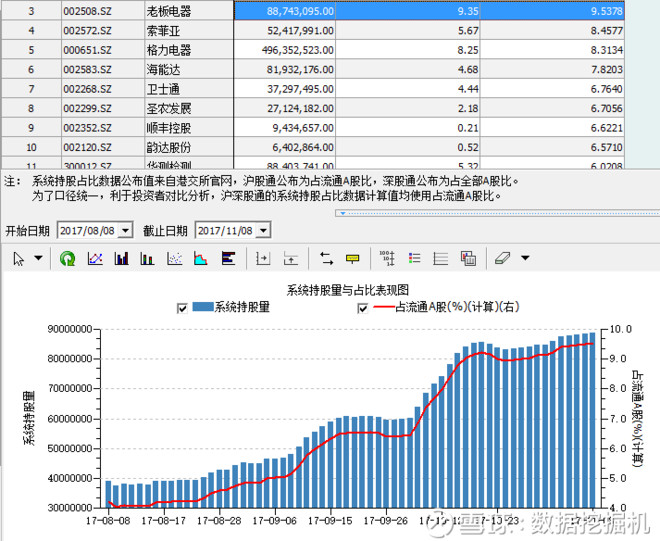Viewport: 660px width, 541px height.
Task: Switch to horizontal bar chart type
Action: pos(228,258)
